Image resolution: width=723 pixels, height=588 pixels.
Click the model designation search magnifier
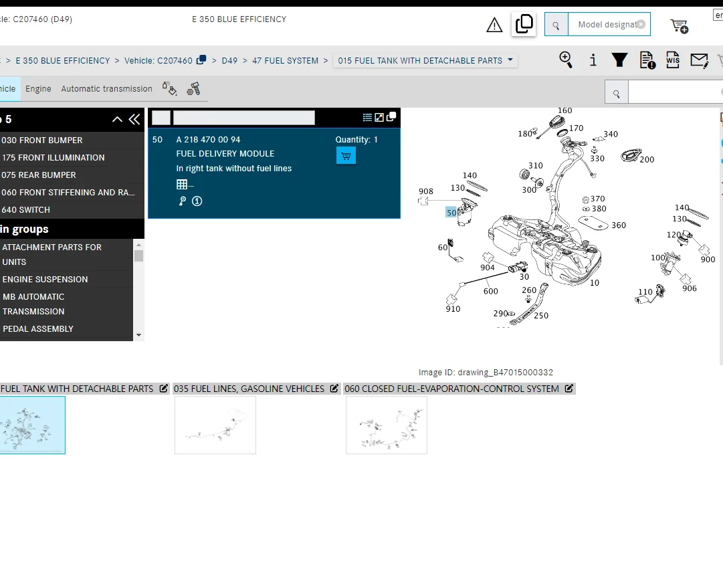(556, 25)
